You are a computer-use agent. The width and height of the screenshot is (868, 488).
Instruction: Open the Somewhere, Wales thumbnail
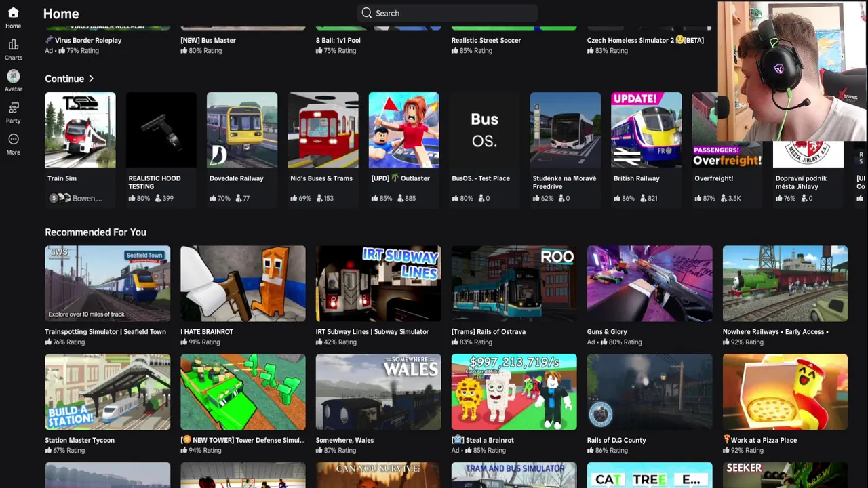tap(378, 392)
